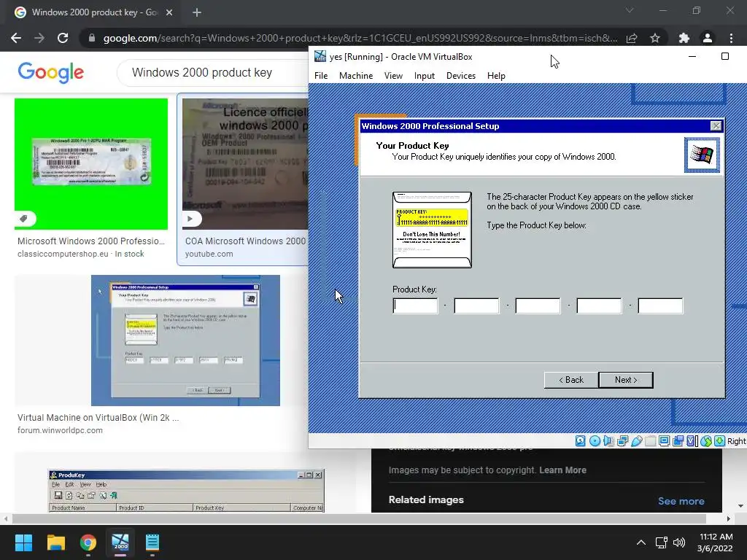This screenshot has width=747, height=560.
Task: Open the Chrome tab search chevron
Action: (x=630, y=10)
